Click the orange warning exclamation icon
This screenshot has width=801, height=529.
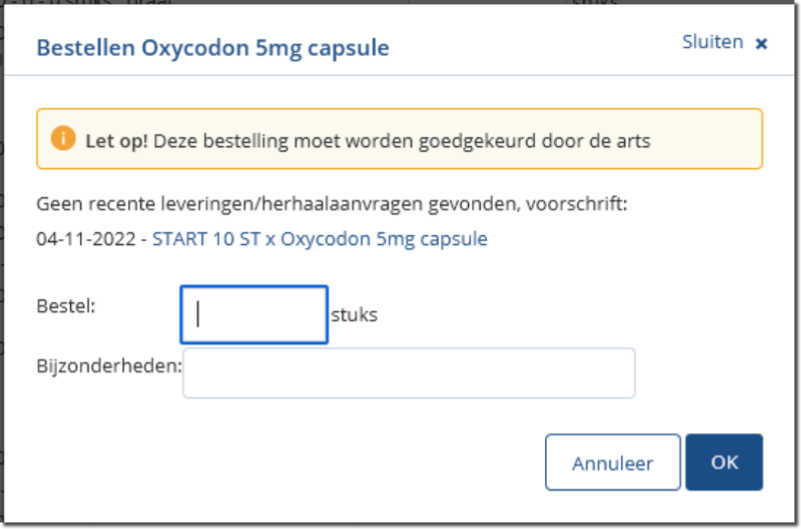(63, 138)
